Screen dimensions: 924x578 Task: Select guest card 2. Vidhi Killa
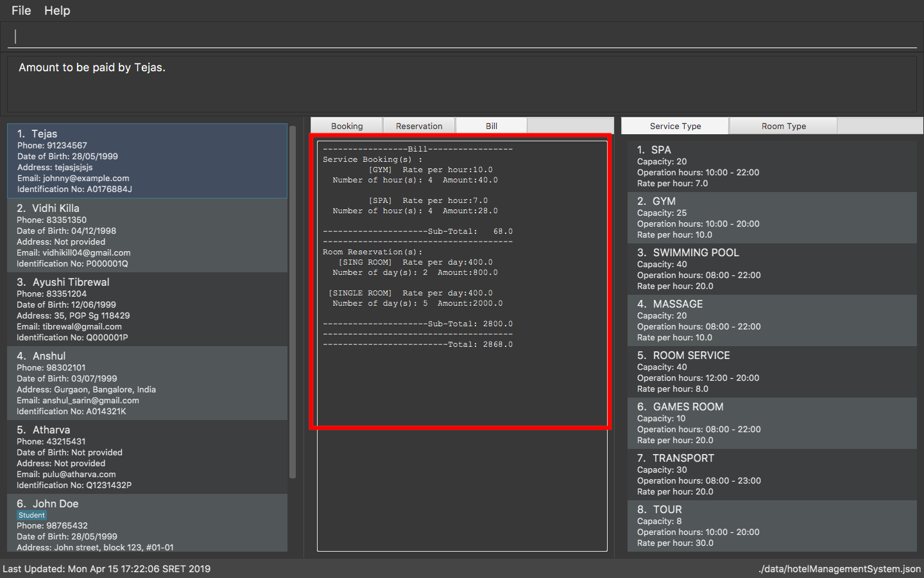[x=148, y=235]
